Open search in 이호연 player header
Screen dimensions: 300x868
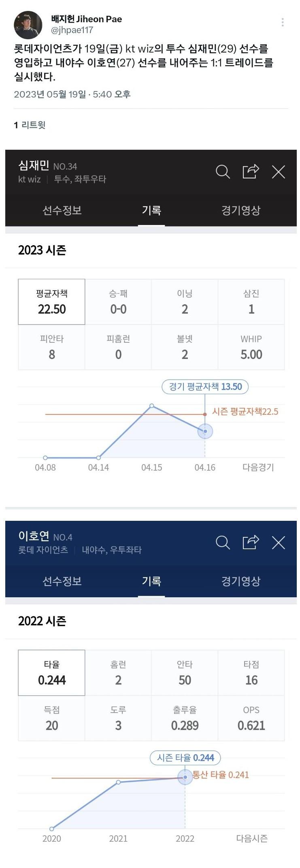coord(223,542)
